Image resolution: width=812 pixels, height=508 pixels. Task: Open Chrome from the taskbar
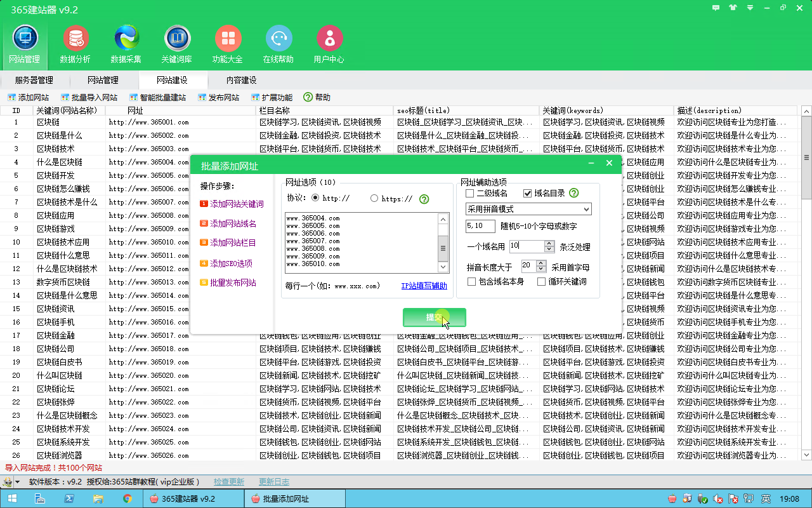pyautogui.click(x=127, y=498)
